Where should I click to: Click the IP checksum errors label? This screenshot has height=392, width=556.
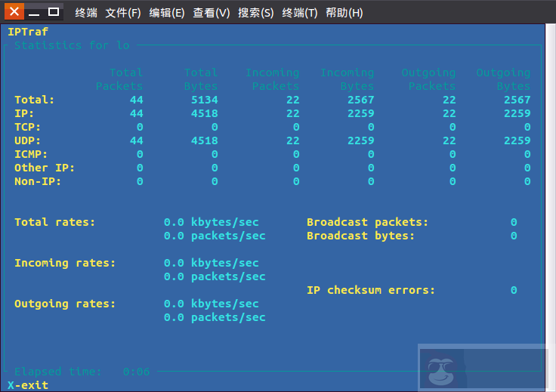(371, 290)
